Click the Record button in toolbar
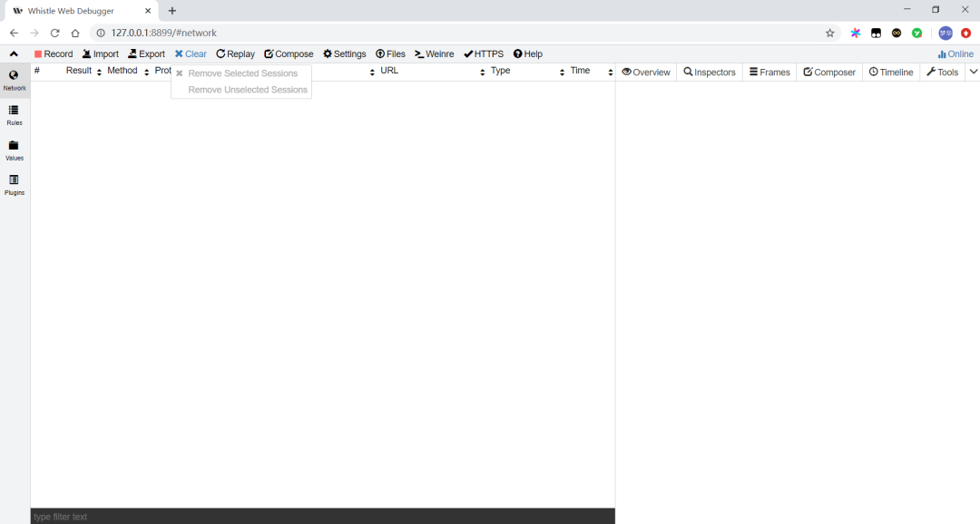 coord(54,54)
